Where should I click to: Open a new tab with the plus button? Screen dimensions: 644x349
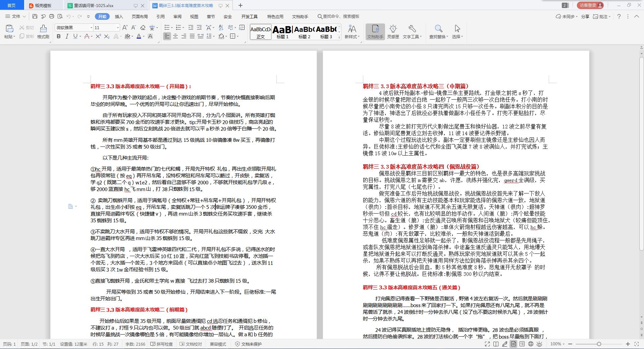coord(240,5)
